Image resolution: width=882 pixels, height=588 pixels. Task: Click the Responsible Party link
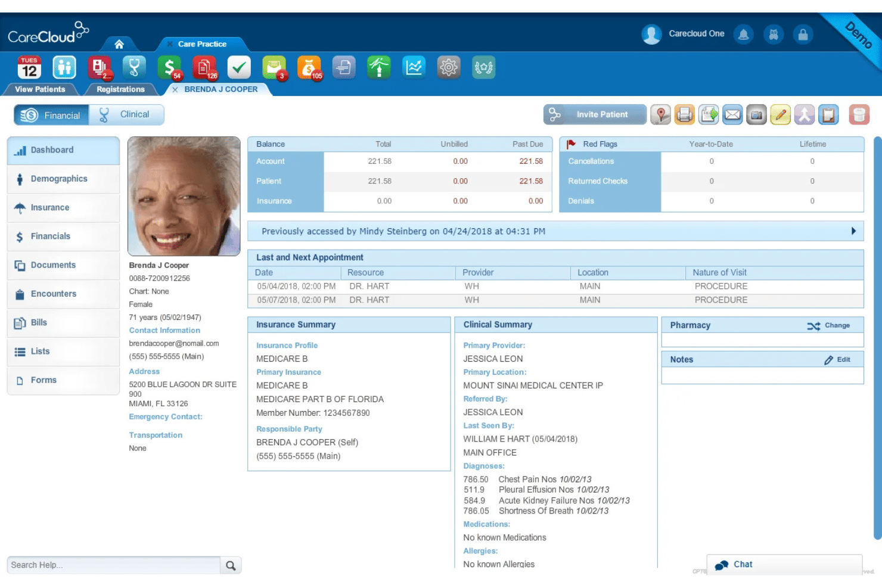(289, 429)
